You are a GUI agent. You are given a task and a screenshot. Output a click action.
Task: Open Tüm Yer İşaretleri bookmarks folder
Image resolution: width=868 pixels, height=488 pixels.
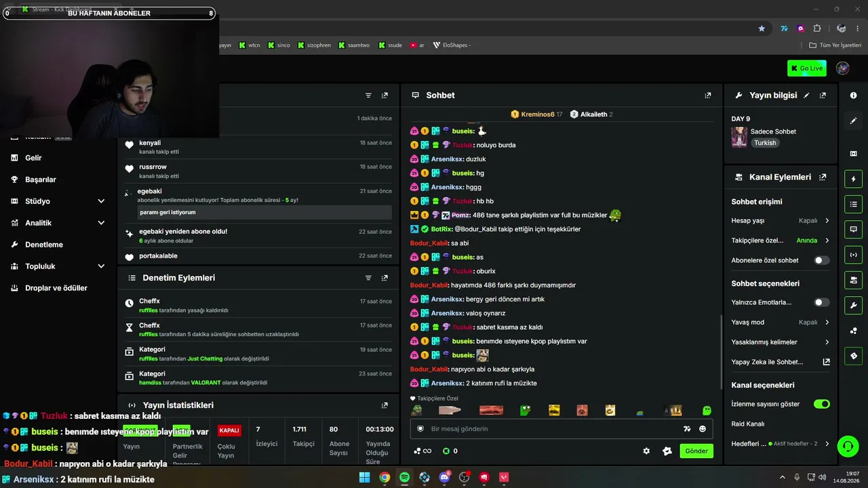coord(835,45)
